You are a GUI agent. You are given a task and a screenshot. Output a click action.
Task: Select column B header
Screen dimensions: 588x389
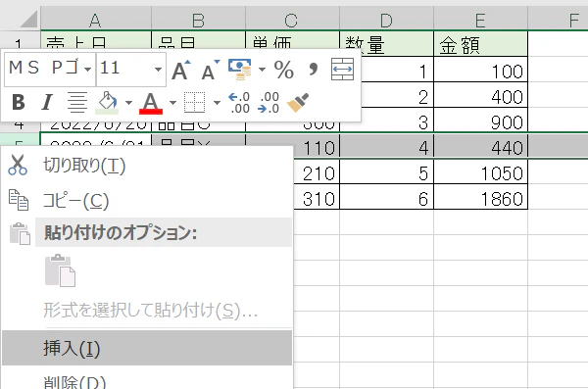(x=198, y=20)
